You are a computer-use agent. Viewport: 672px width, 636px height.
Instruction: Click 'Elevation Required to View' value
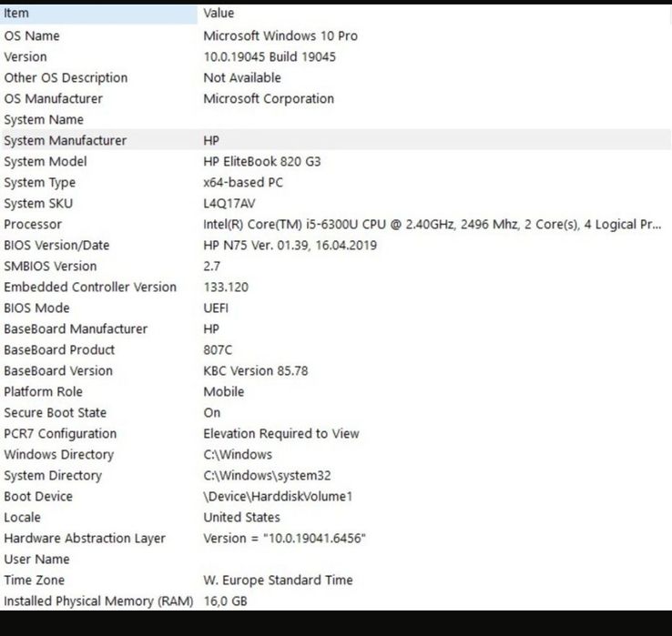coord(281,434)
